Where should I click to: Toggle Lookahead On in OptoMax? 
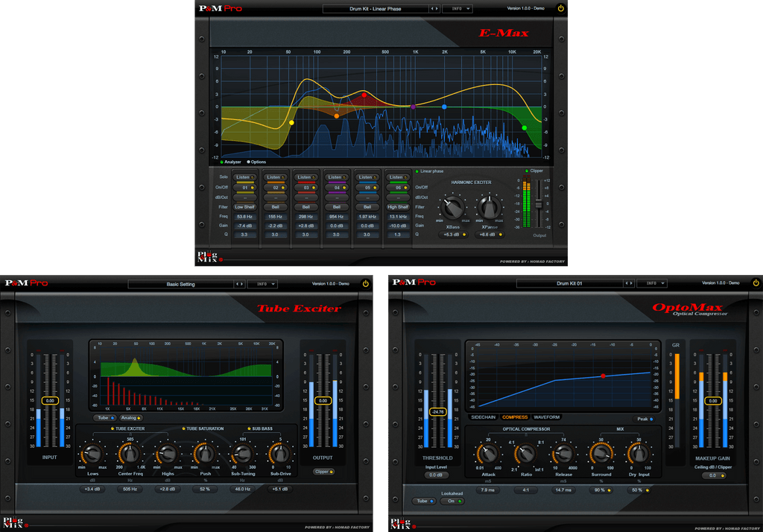454,501
